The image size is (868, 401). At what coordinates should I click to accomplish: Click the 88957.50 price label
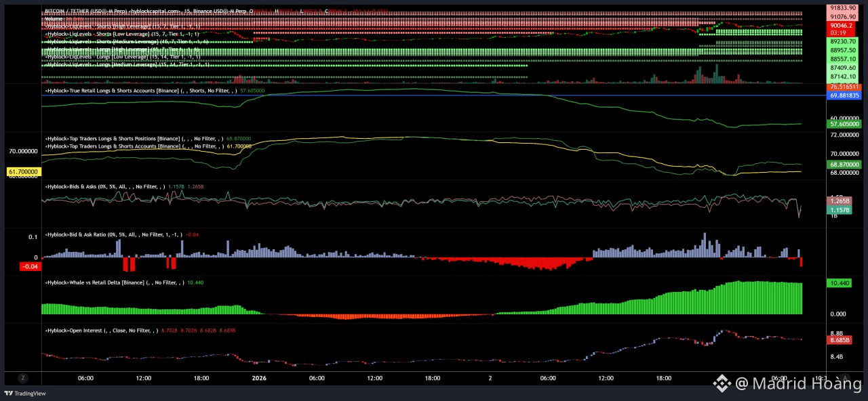tap(843, 50)
